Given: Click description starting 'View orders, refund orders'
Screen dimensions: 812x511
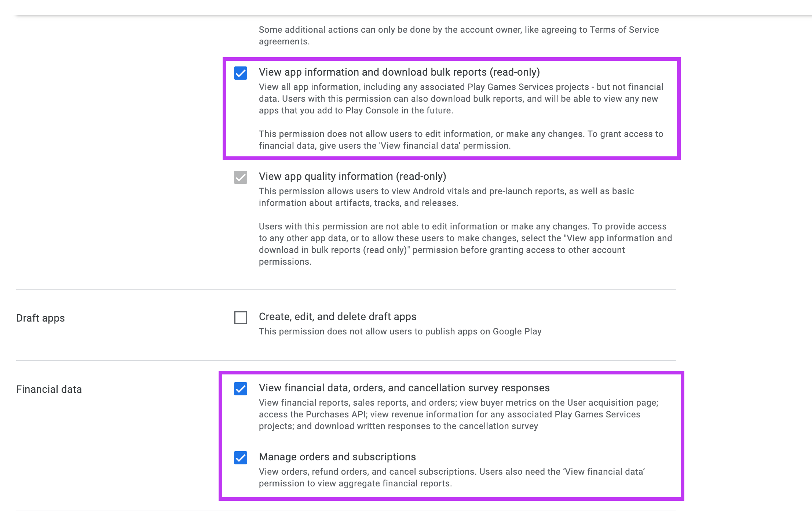Looking at the screenshot, I should coord(451,478).
